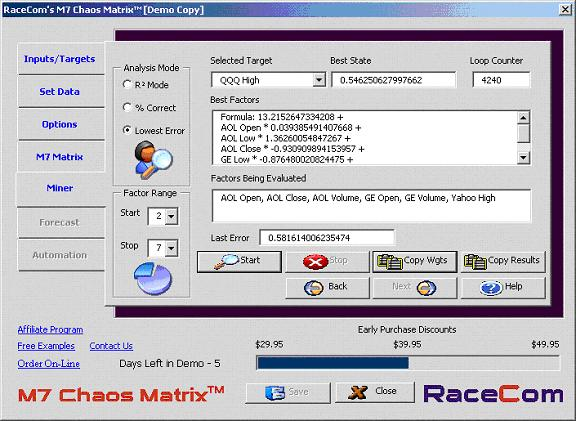Viewport: 576px width, 421px height.
Task: Click the $39.95 discount price label
Action: (407, 345)
